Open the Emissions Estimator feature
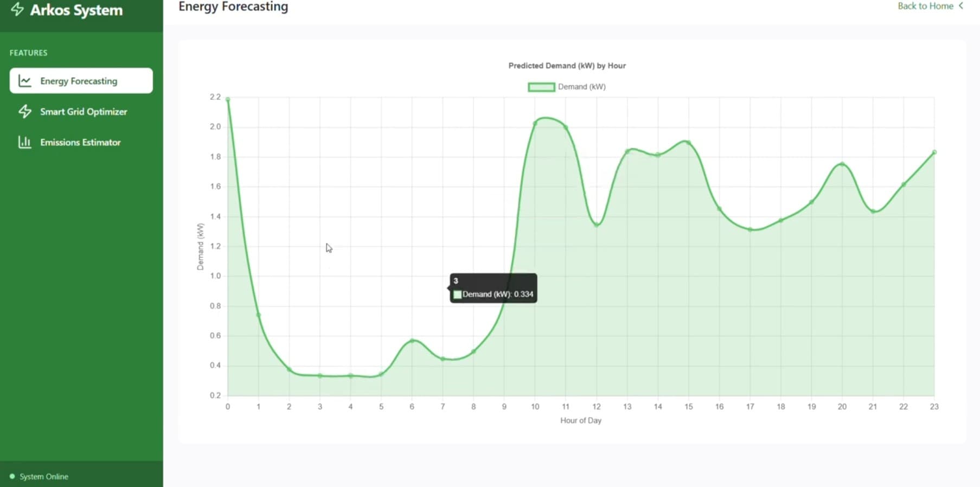Screen dimensions: 980x487 [x=80, y=142]
